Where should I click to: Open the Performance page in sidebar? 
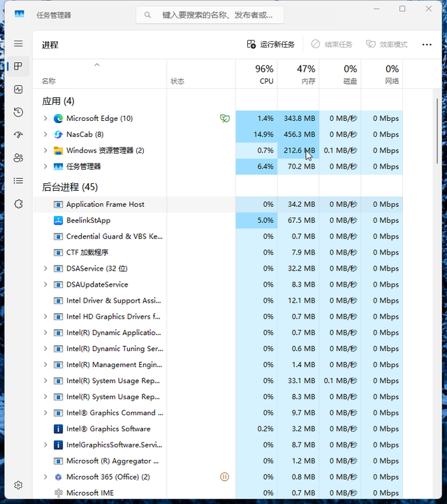18,89
